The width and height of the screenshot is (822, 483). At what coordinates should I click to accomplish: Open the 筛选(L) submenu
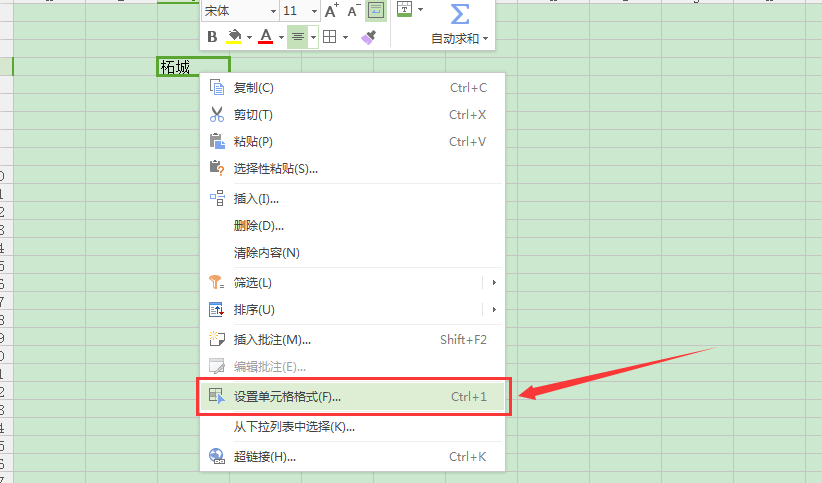(x=352, y=283)
